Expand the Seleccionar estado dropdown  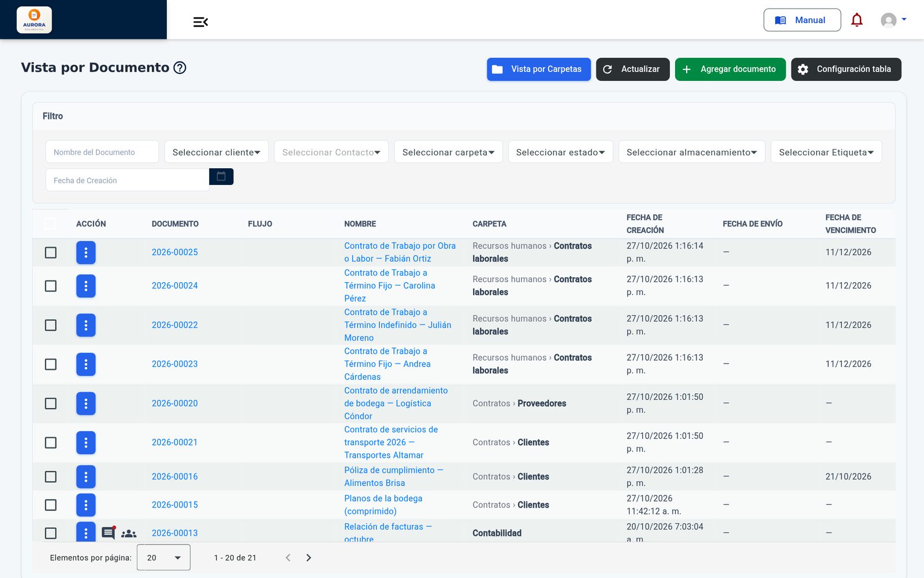pos(560,152)
